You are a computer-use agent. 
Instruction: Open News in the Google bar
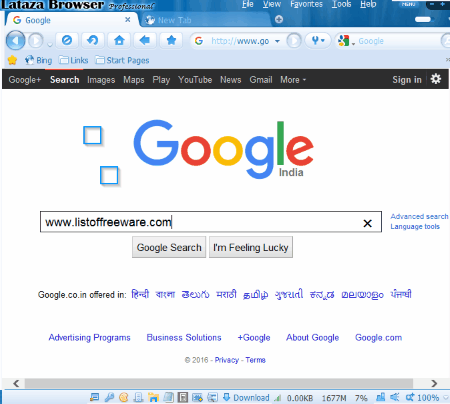[x=230, y=80]
